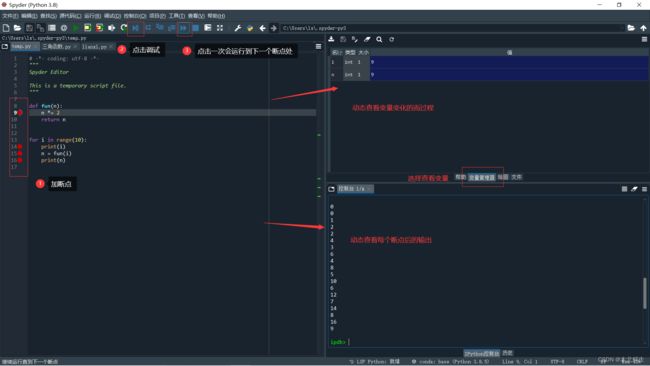Switch to the Variable Explorer tab
The height and width of the screenshot is (366, 650).
tap(482, 177)
